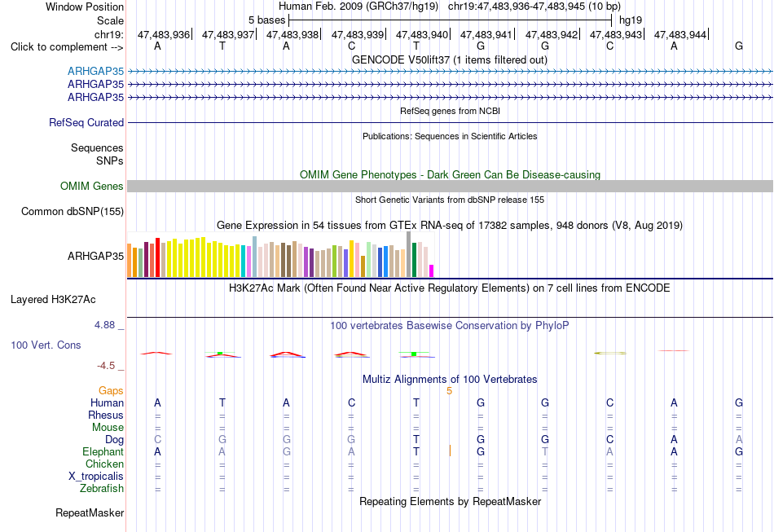This screenshot has height=532, width=774.
Task: Click the 'chr19:' base position label
Action: (x=109, y=34)
